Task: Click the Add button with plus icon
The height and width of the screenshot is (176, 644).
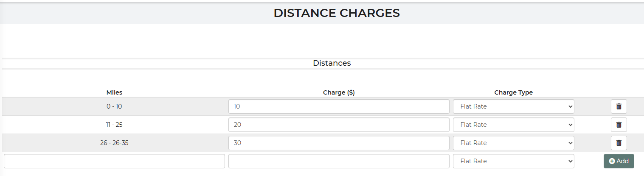Action: [x=619, y=161]
